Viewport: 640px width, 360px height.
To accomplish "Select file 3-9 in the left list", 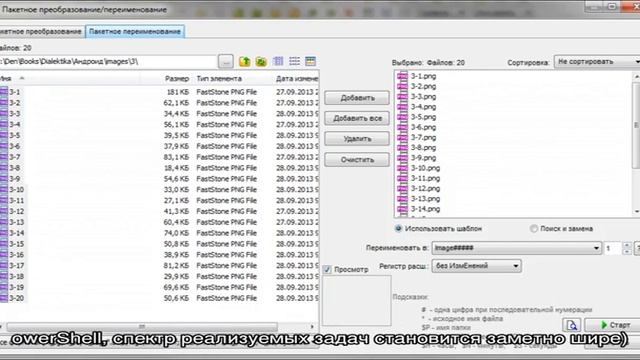I will tap(15, 179).
